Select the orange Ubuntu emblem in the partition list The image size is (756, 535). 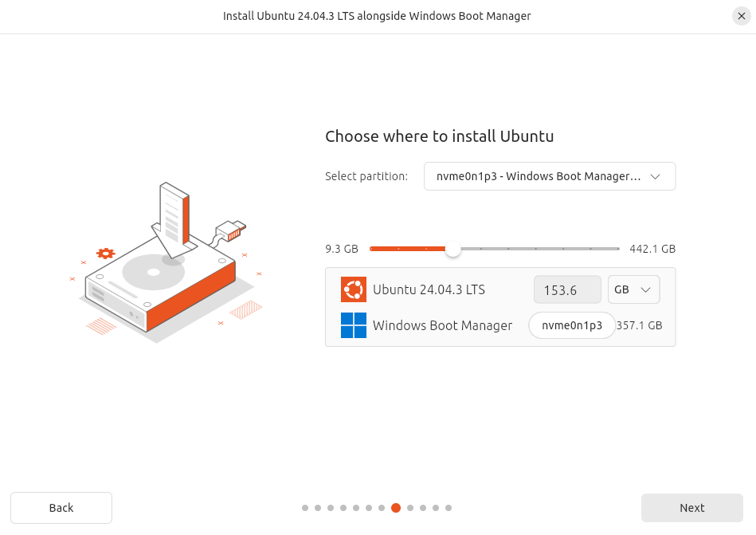[x=353, y=289]
